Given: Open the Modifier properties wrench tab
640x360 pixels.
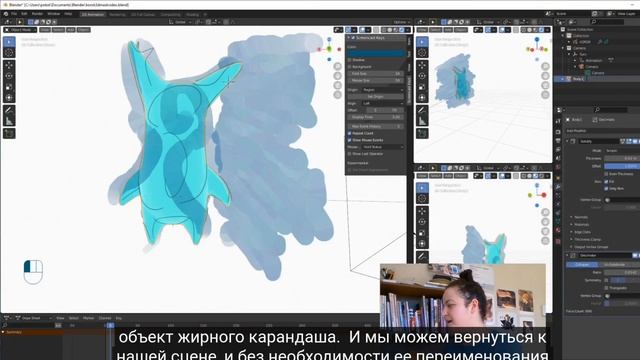Looking at the screenshot, I should click(558, 187).
